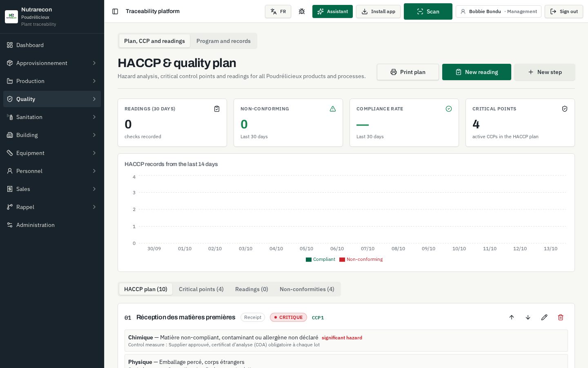This screenshot has width=588, height=368.
Task: Click the Compliant legend color swatch
Action: tap(309, 260)
